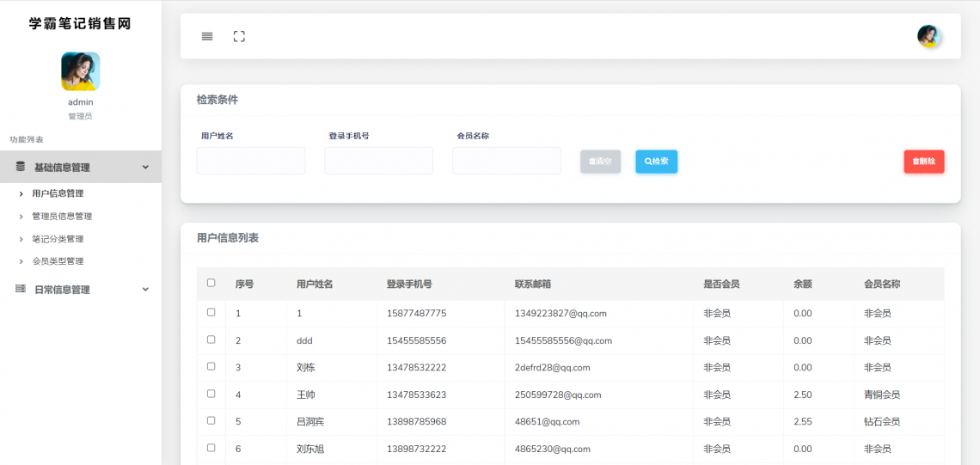Click the database icon beside 基础信息管理

21,167
